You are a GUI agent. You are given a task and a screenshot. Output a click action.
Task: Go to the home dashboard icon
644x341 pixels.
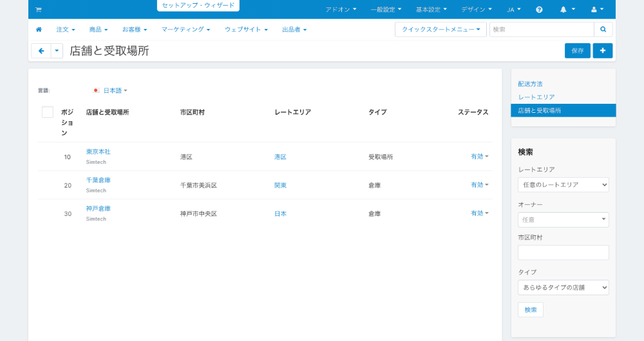(39, 29)
